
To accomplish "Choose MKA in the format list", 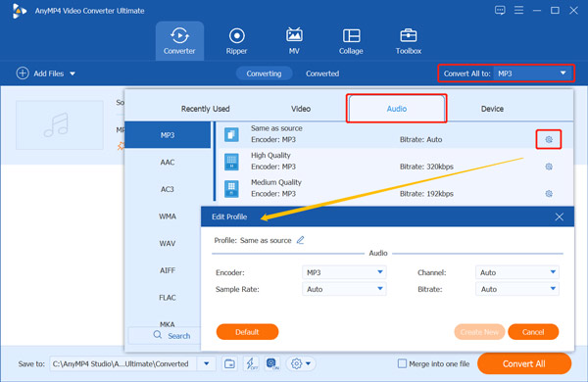I will click(168, 323).
